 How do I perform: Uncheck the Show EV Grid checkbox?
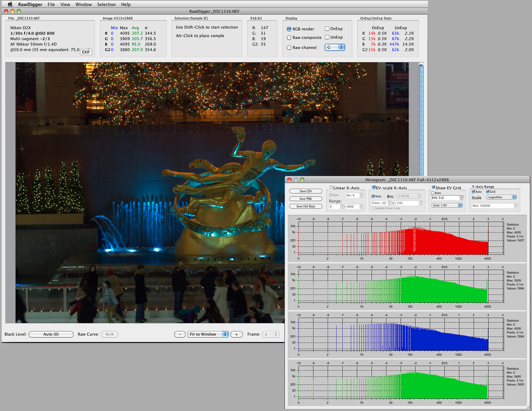(433, 187)
